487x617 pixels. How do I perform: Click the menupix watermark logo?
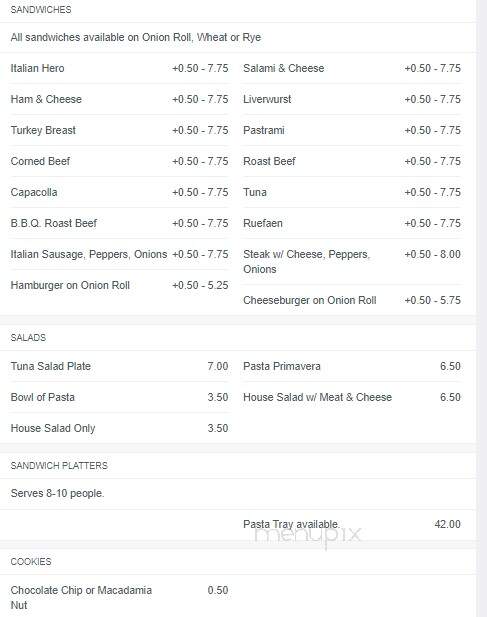coord(308,536)
